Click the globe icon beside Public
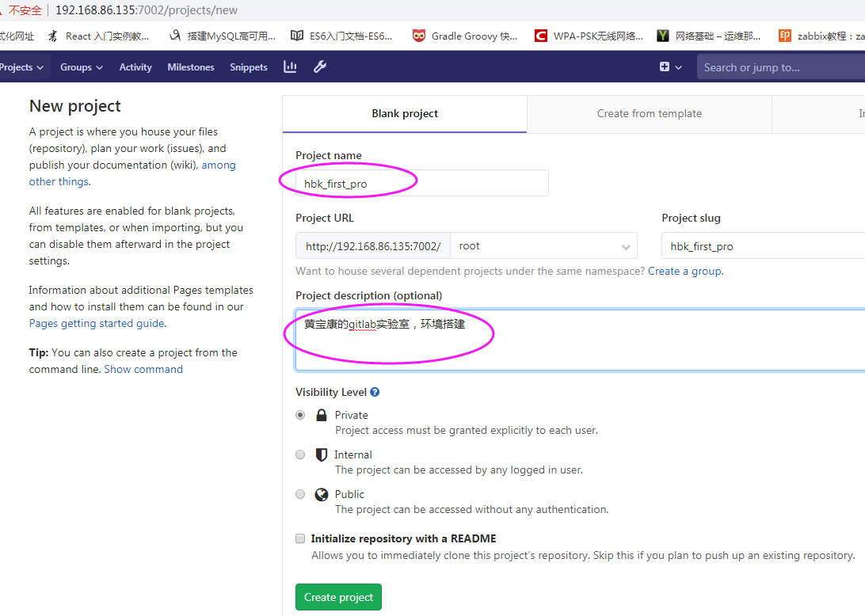This screenshot has height=616, width=865. pyautogui.click(x=321, y=493)
